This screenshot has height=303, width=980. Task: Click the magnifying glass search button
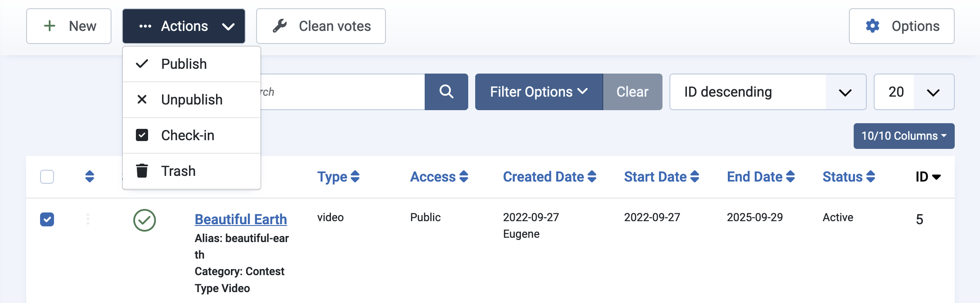pos(446,92)
